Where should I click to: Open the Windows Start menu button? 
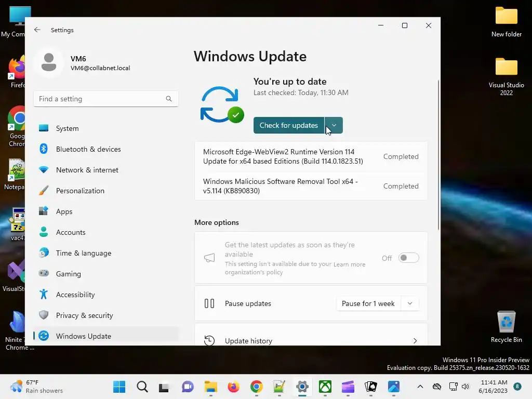(x=119, y=387)
